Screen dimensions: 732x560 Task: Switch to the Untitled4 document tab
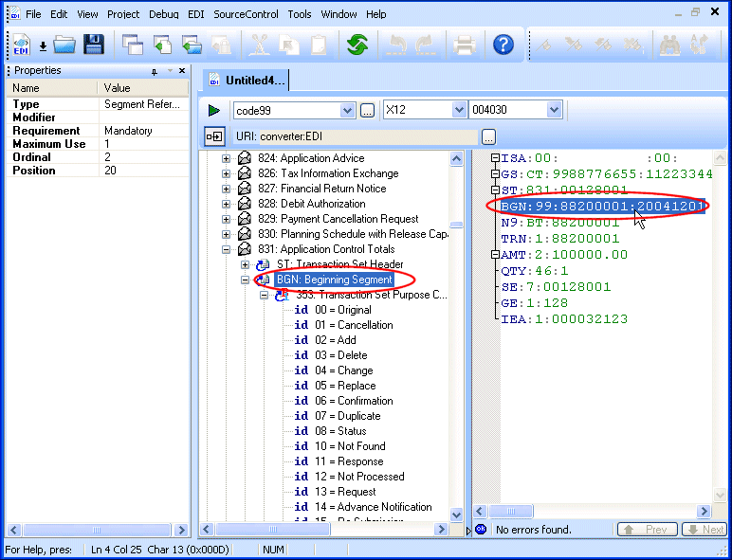(247, 81)
